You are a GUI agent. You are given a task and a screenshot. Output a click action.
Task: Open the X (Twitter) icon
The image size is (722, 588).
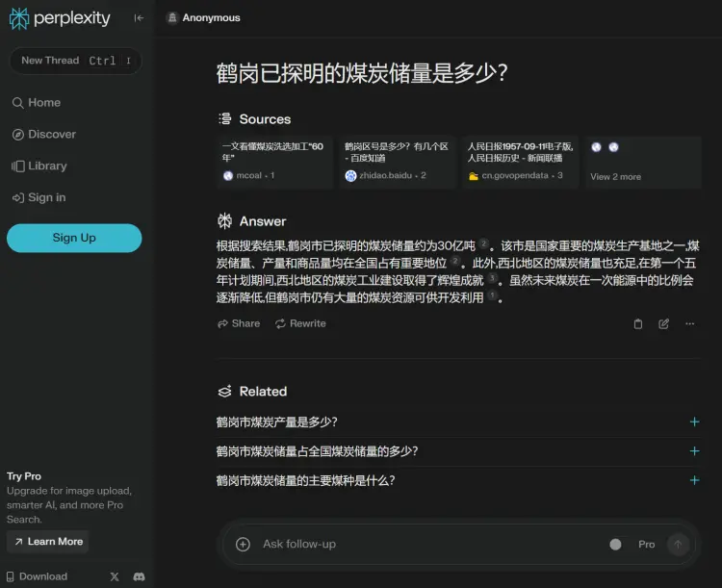pos(115,576)
